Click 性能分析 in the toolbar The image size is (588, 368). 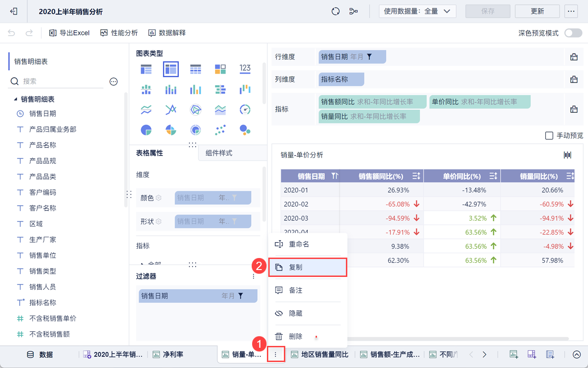pos(119,33)
